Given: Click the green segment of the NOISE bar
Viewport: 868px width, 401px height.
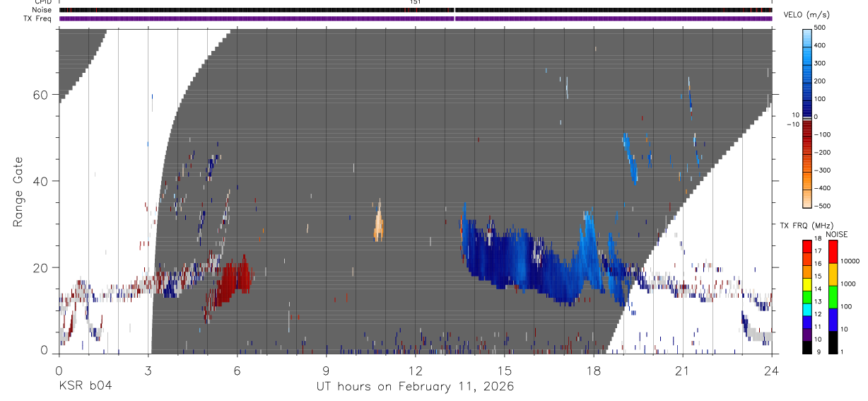Looking at the screenshot, I should click(x=833, y=296).
